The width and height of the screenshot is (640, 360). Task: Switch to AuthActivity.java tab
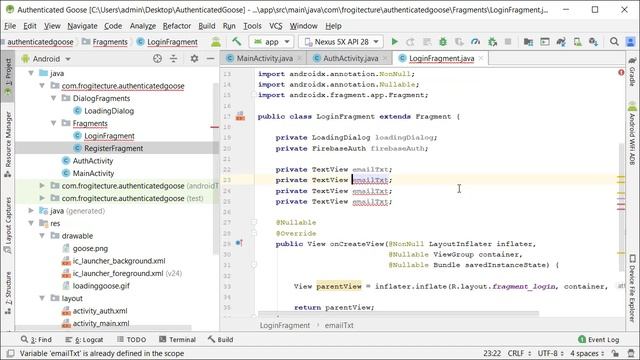[350, 58]
